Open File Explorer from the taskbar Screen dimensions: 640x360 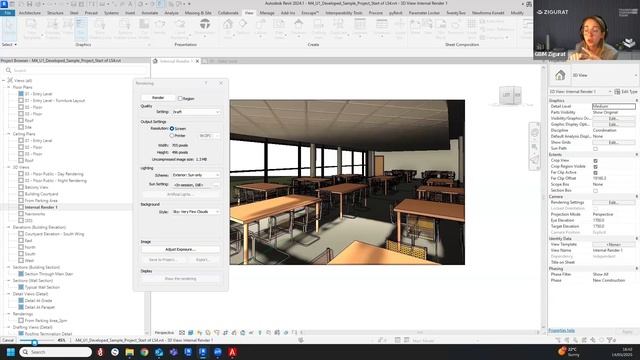tap(130, 352)
